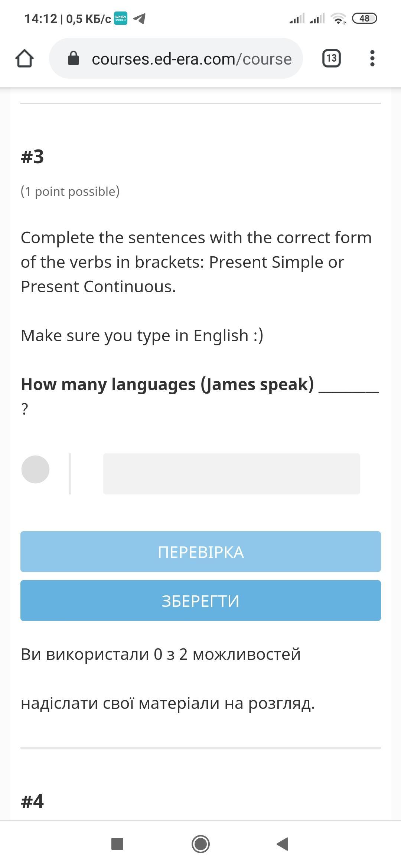Click the ЗБЕРЕГТИ save button

pos(200,601)
